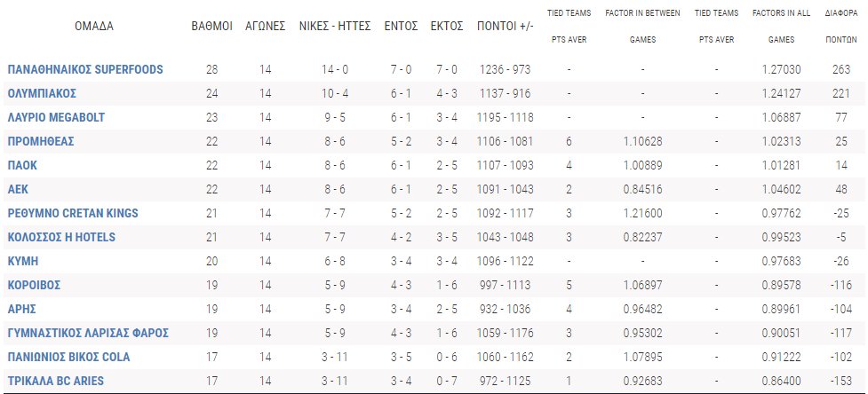The height and width of the screenshot is (394, 868).
Task: Open ΡΕΘΥΜΝΟ CRETAN KINGS team link
Action: pyautogui.click(x=74, y=213)
